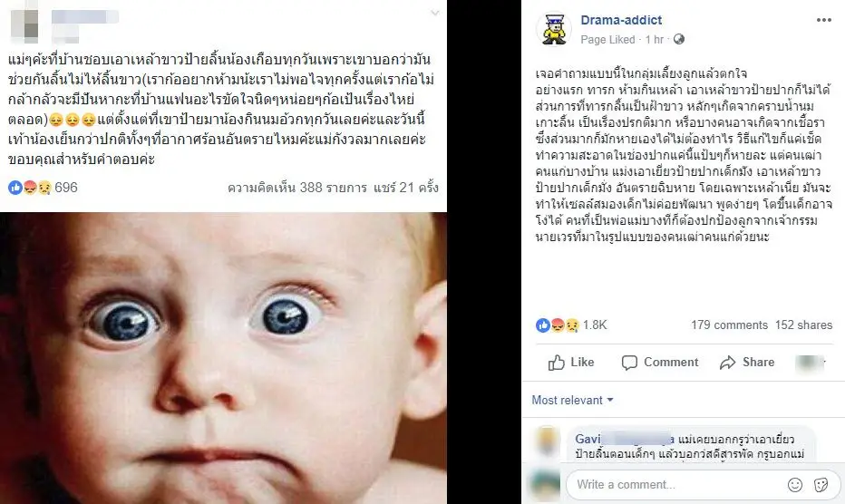Click the globe public-audience icon
The width and height of the screenshot is (845, 504).
coord(679,39)
